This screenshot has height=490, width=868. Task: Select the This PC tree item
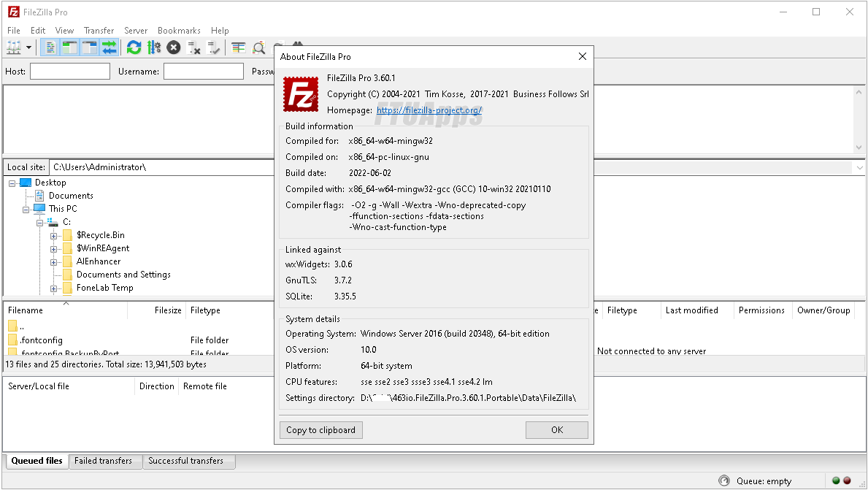(63, 209)
